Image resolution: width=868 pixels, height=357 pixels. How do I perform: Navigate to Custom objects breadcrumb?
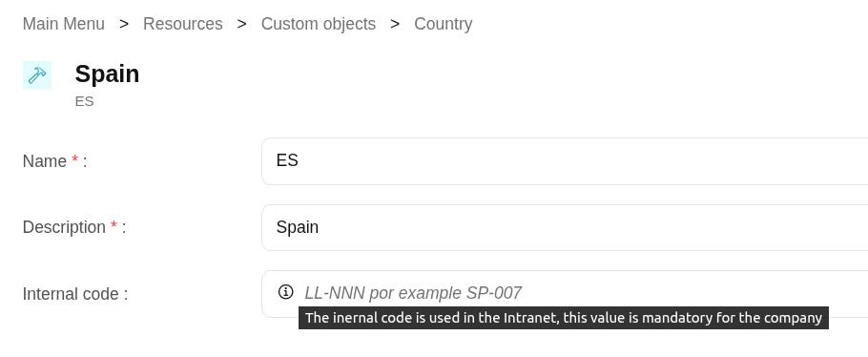click(x=319, y=24)
